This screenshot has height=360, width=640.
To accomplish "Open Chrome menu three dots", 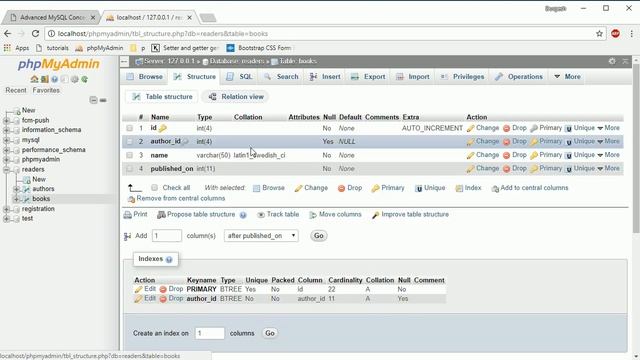I will click(632, 34).
